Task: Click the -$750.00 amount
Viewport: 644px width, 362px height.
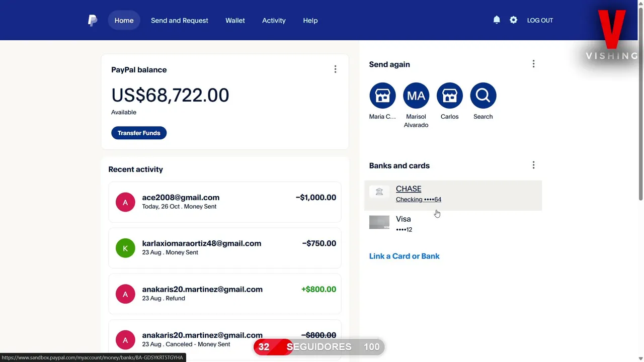Action: (x=319, y=243)
